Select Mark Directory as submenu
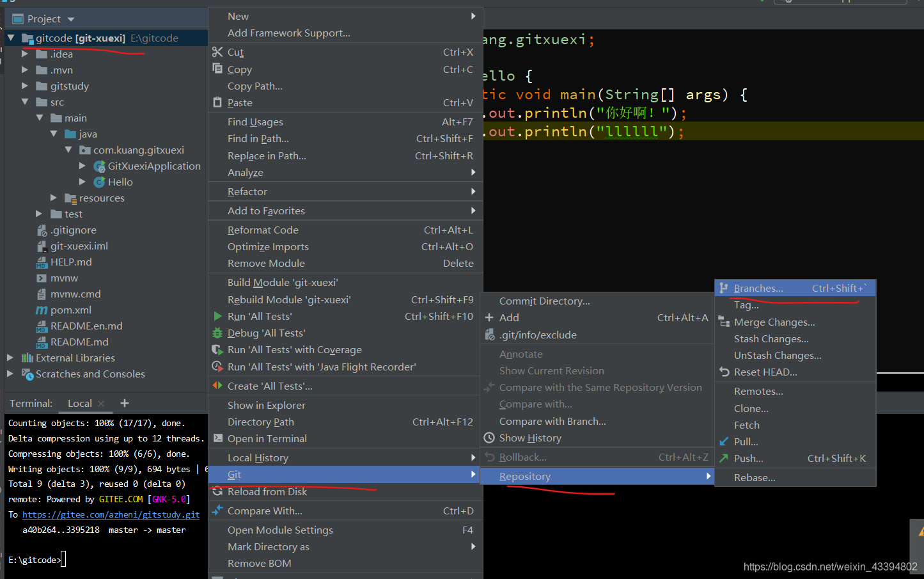The height and width of the screenshot is (579, 924). click(345, 546)
